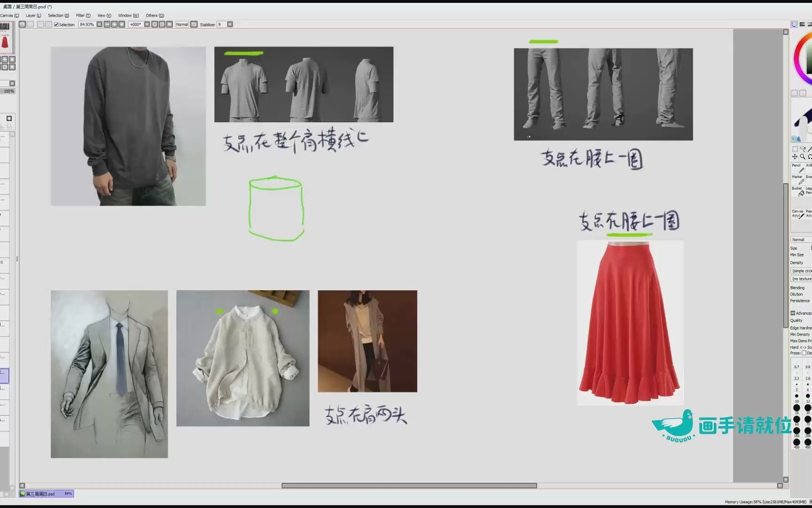Open the Window menu
This screenshot has width=812, height=508.
pyautogui.click(x=128, y=16)
